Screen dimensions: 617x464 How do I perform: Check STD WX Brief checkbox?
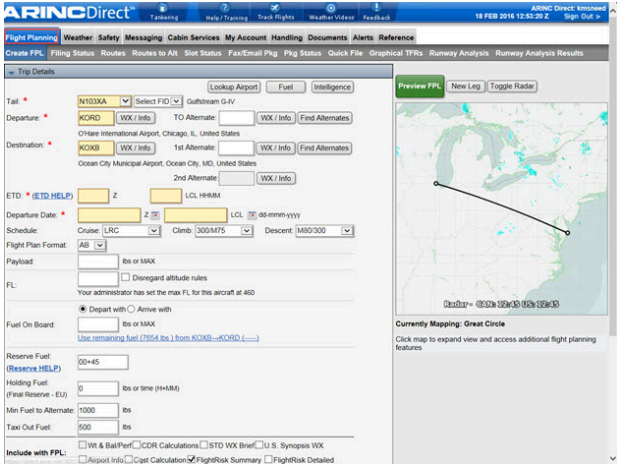click(203, 445)
